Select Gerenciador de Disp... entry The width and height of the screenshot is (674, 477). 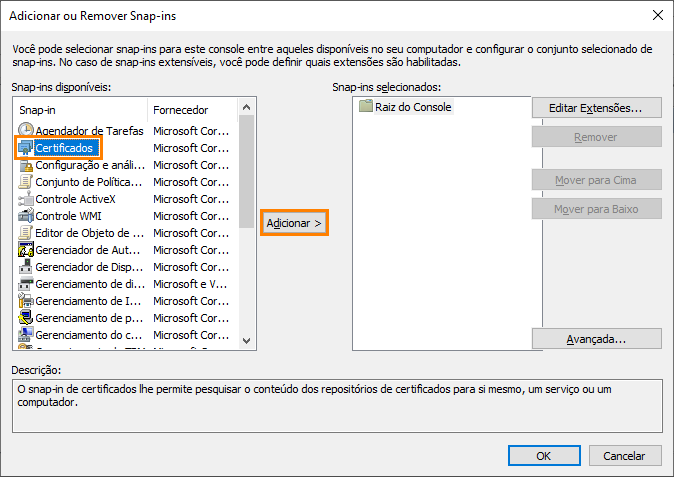point(89,267)
